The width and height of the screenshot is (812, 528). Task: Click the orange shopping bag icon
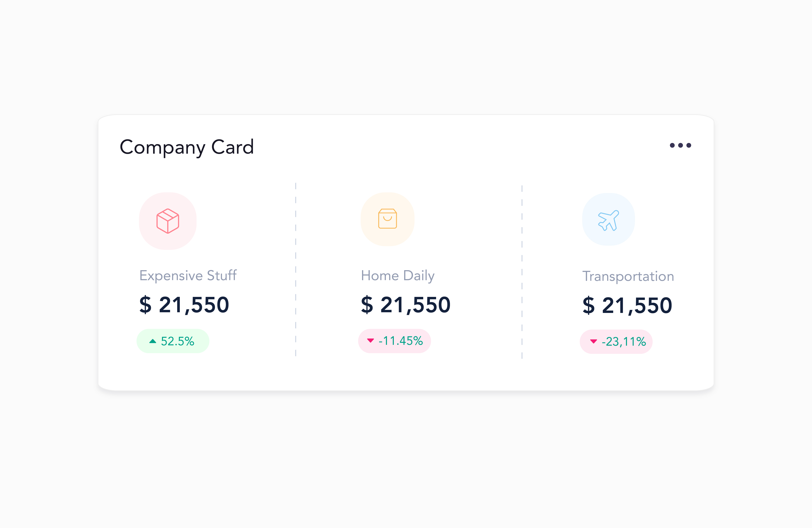[388, 219]
